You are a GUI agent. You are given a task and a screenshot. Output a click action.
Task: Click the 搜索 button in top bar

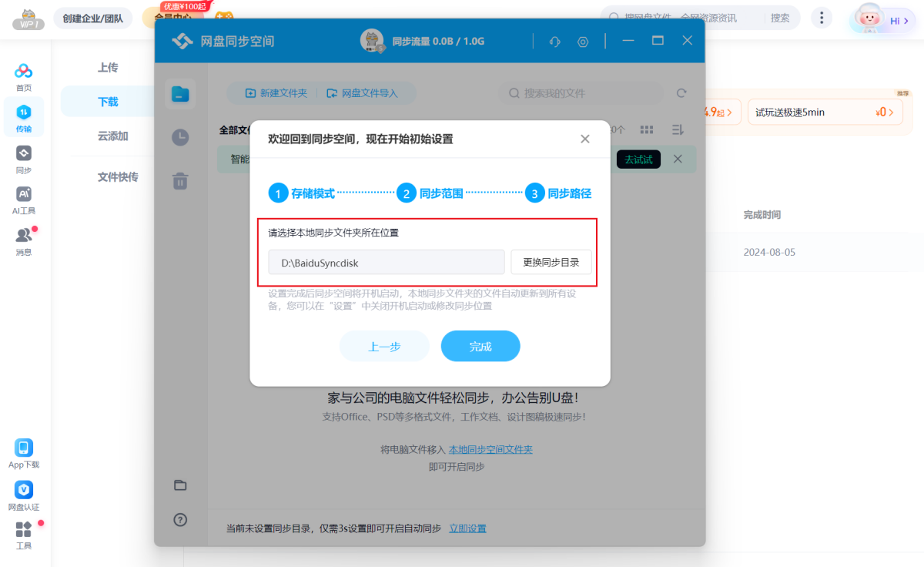780,18
